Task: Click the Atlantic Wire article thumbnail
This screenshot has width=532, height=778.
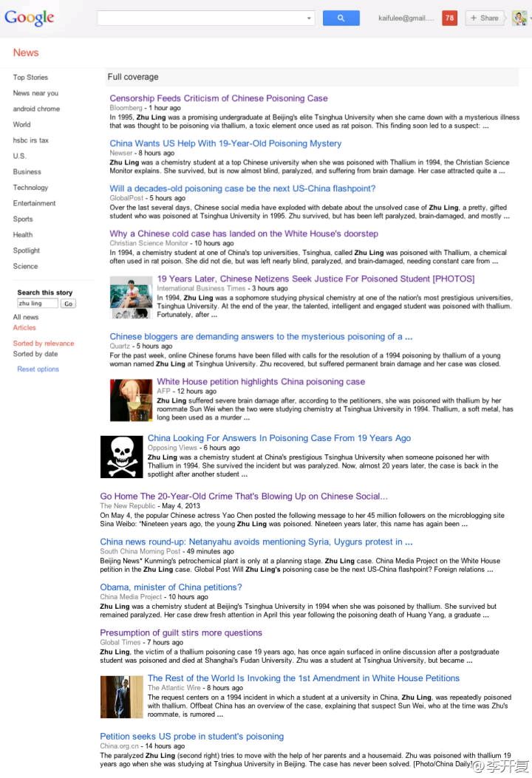Action: click(122, 697)
